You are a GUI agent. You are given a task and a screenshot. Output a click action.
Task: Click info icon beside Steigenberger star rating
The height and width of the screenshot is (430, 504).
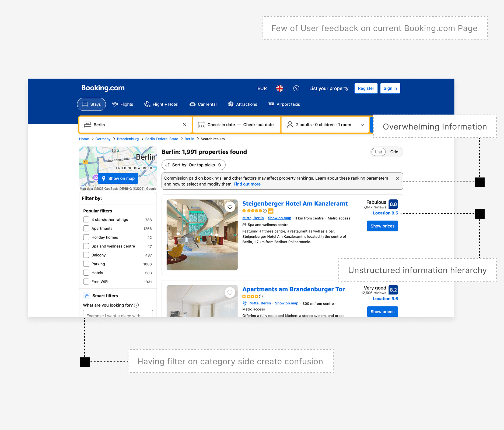265,211
